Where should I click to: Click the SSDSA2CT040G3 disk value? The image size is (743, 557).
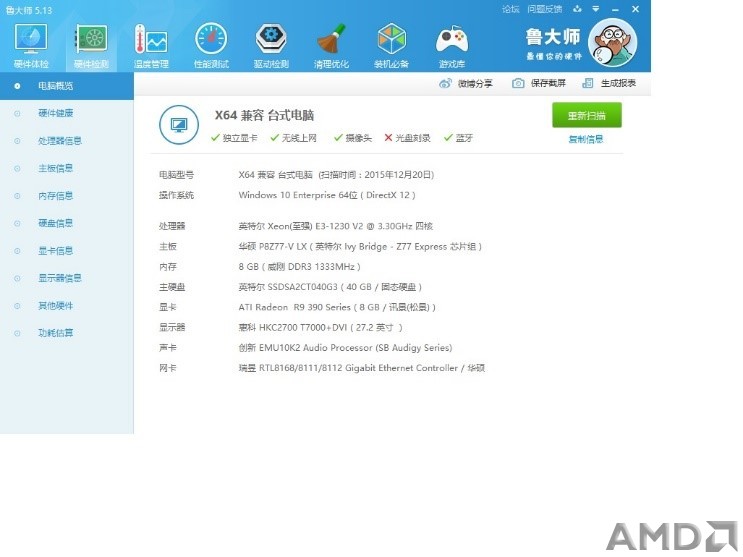click(x=330, y=287)
